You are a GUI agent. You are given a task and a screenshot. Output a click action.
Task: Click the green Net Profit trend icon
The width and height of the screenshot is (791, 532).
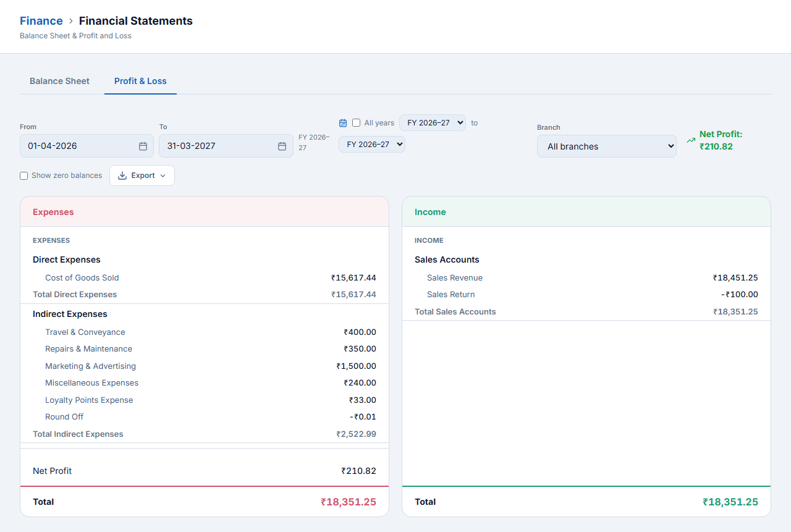[691, 141]
